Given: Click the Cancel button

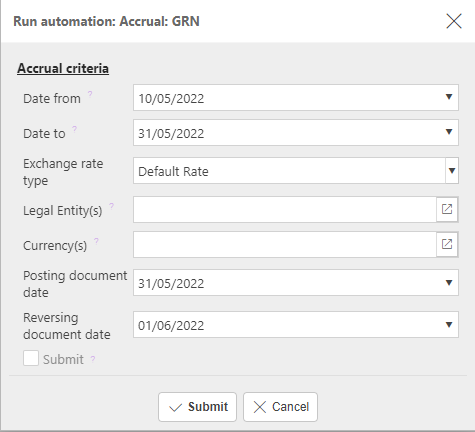Looking at the screenshot, I should click(280, 407).
